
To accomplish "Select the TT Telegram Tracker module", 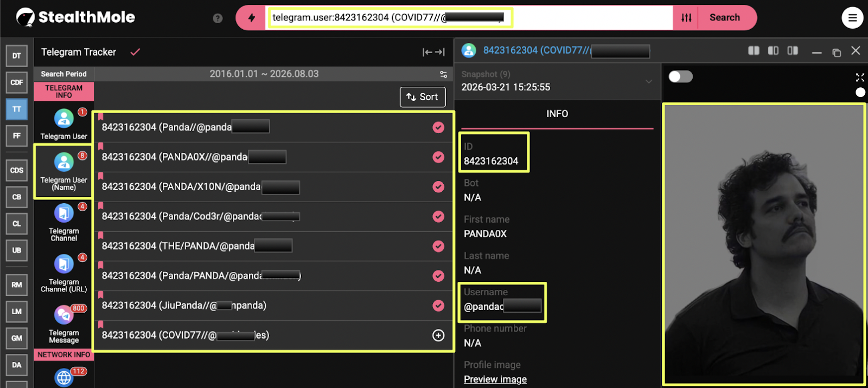I will 17,109.
